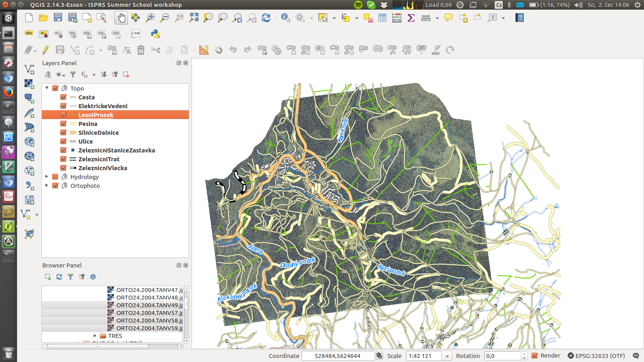The image size is (644, 362).
Task: Open the Help question mark icon
Action: 520,18
